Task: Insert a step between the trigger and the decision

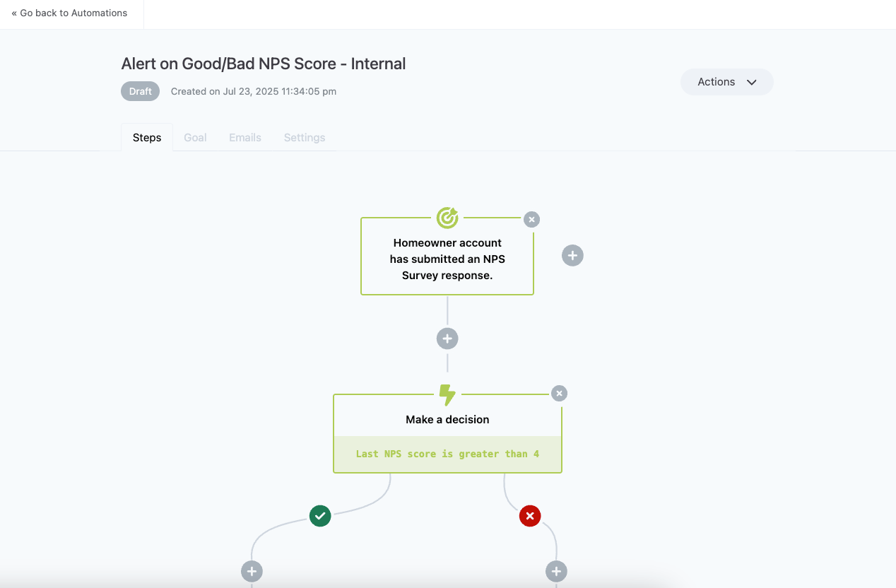Action: click(x=447, y=339)
